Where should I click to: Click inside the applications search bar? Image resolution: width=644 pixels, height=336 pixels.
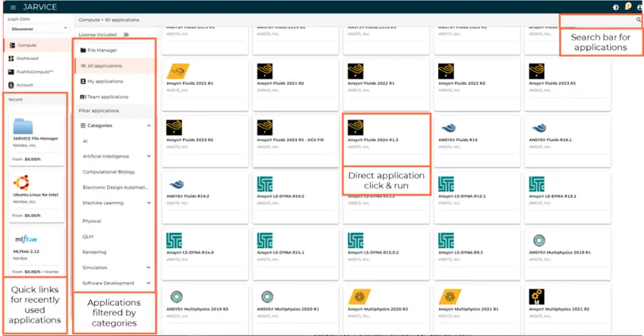pyautogui.click(x=596, y=20)
